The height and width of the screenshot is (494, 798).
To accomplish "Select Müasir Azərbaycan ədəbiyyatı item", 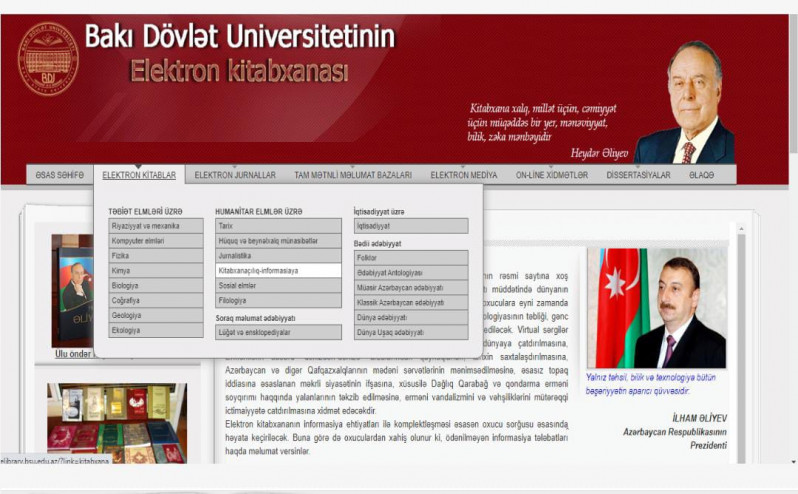I will 411,287.
